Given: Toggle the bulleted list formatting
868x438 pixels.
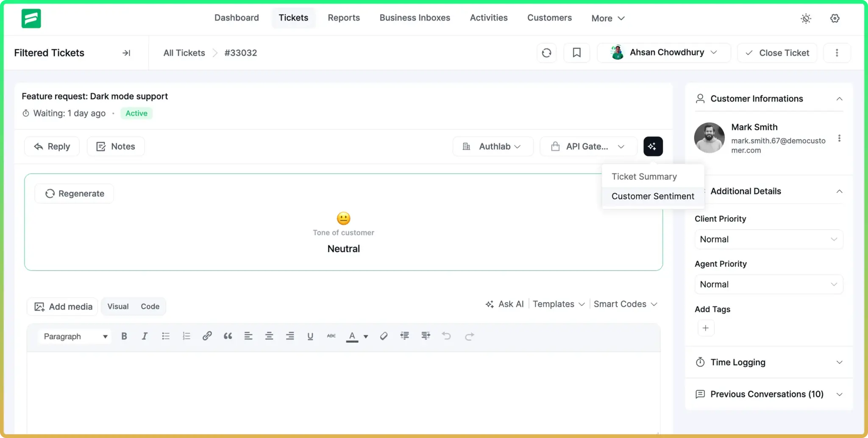Looking at the screenshot, I should coord(166,336).
